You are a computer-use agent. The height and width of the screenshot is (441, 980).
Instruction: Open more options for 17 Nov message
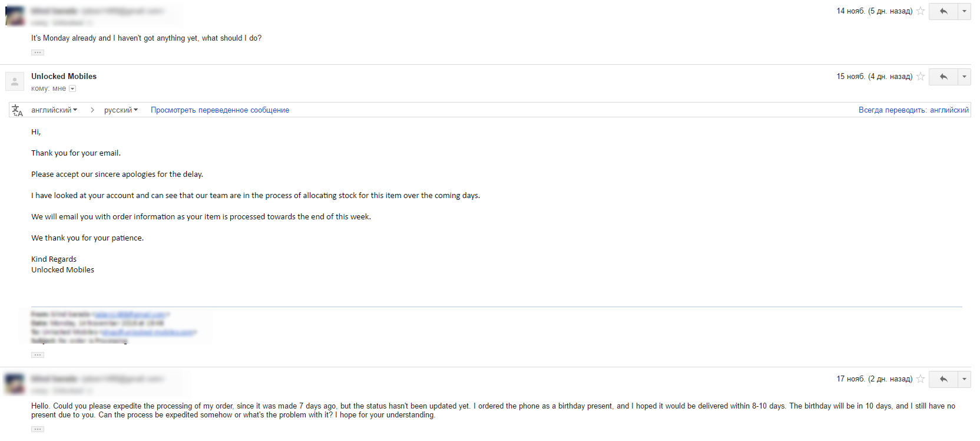coord(964,379)
